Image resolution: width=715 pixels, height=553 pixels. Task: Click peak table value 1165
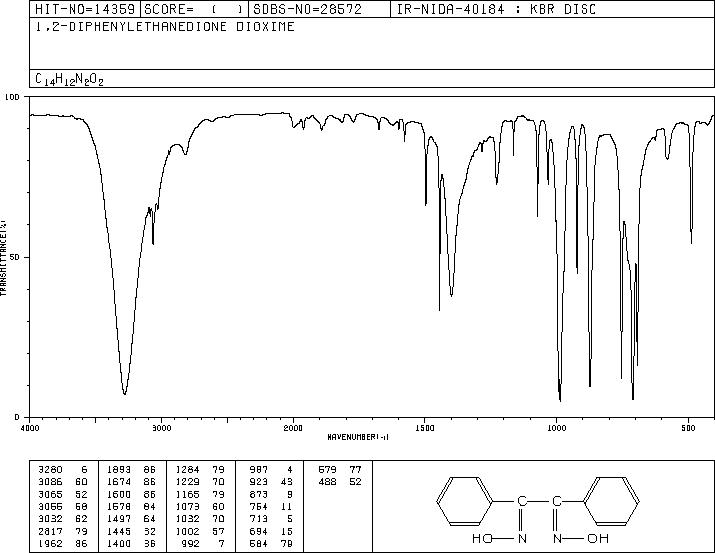pyautogui.click(x=187, y=494)
